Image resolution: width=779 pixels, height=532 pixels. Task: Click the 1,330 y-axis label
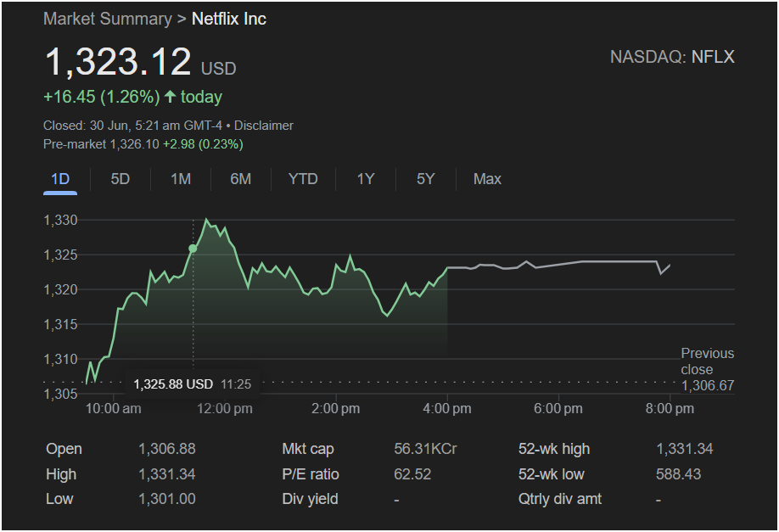click(x=60, y=220)
